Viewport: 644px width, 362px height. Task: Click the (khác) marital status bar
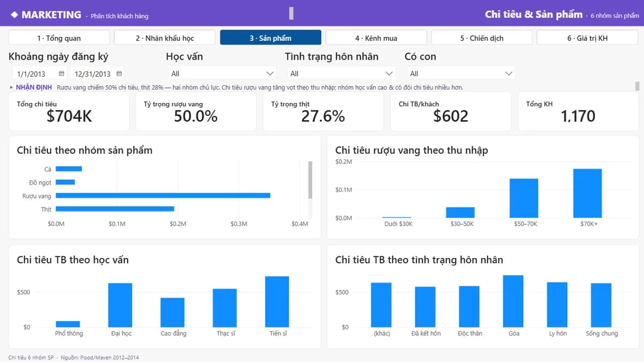pyautogui.click(x=381, y=305)
